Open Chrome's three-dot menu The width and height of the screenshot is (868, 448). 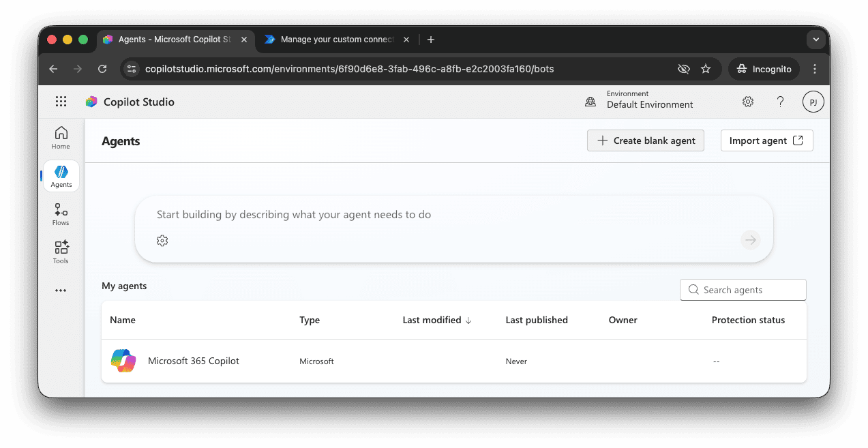[x=815, y=69]
